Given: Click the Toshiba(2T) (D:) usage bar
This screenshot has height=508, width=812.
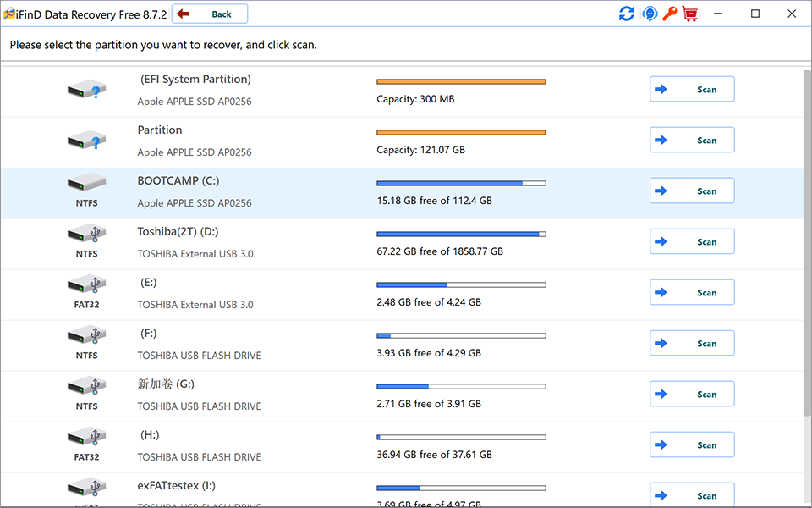Looking at the screenshot, I should [x=462, y=234].
